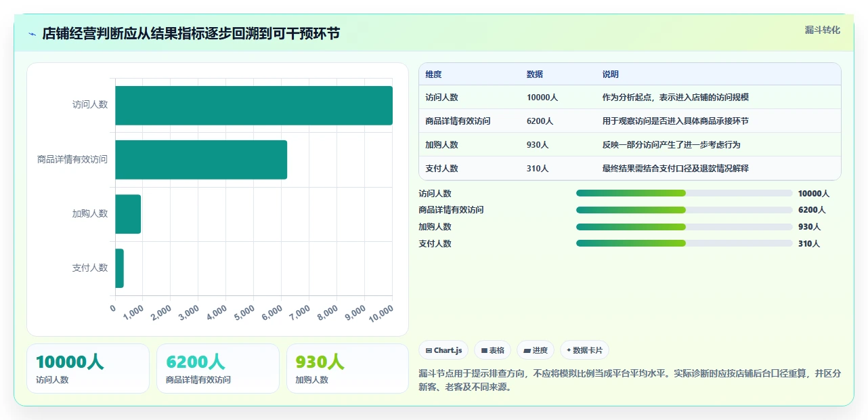
Task: Open the 930人 加购人数 data card
Action: [348, 369]
